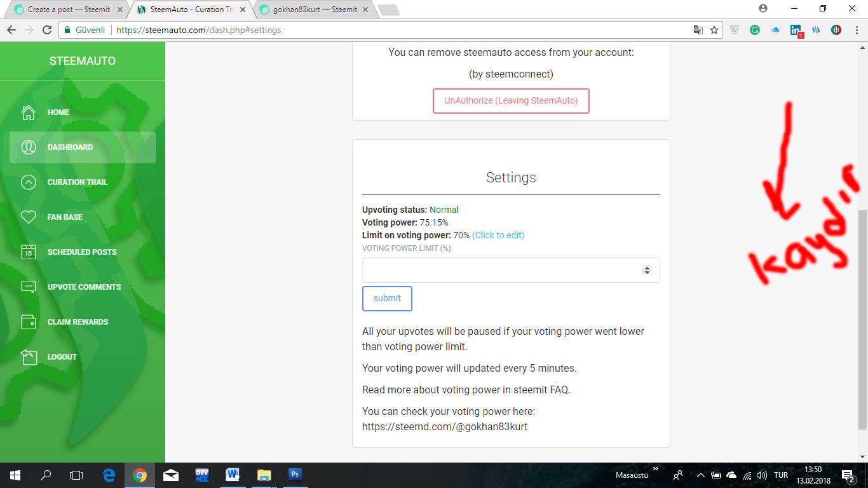Open Windows search from taskbar
This screenshot has width=868, height=488.
click(46, 475)
